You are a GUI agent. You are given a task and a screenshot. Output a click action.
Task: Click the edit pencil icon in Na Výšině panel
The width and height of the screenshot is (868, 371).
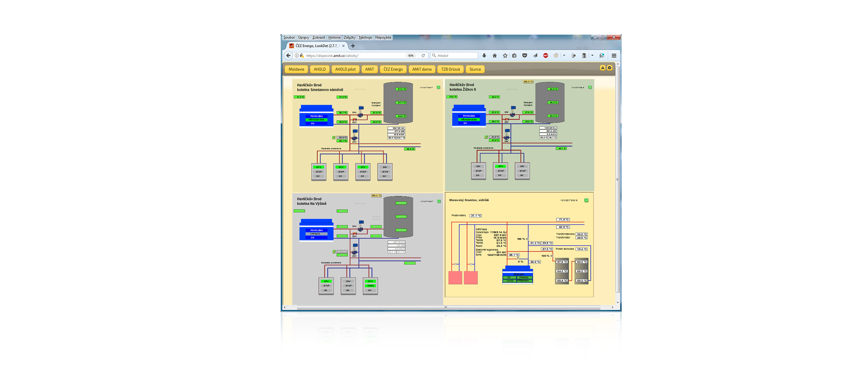[x=334, y=252]
